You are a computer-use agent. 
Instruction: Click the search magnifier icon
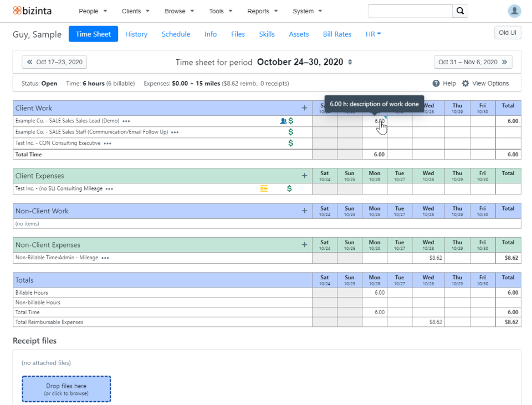pos(460,11)
